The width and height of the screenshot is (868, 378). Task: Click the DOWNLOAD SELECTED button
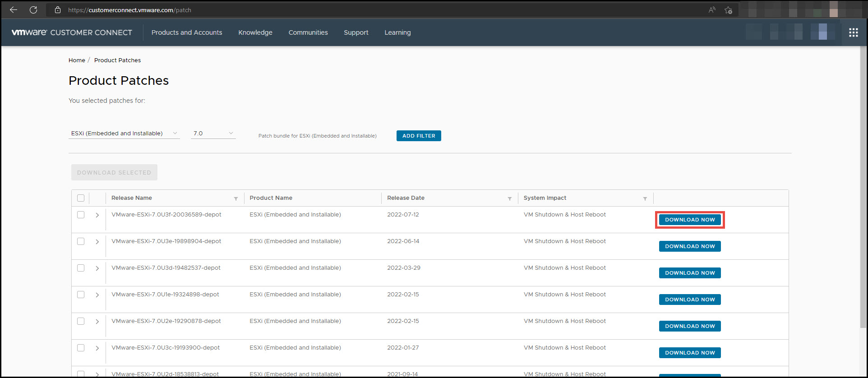coord(114,172)
